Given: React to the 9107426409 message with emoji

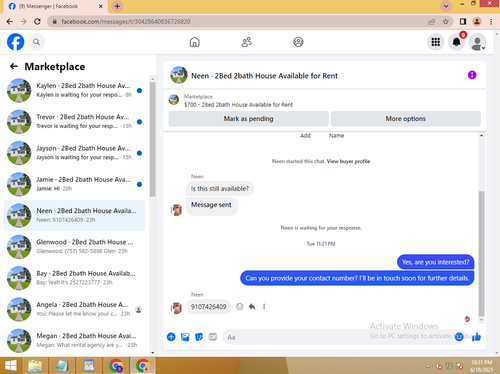Looking at the screenshot, I should point(240,307).
